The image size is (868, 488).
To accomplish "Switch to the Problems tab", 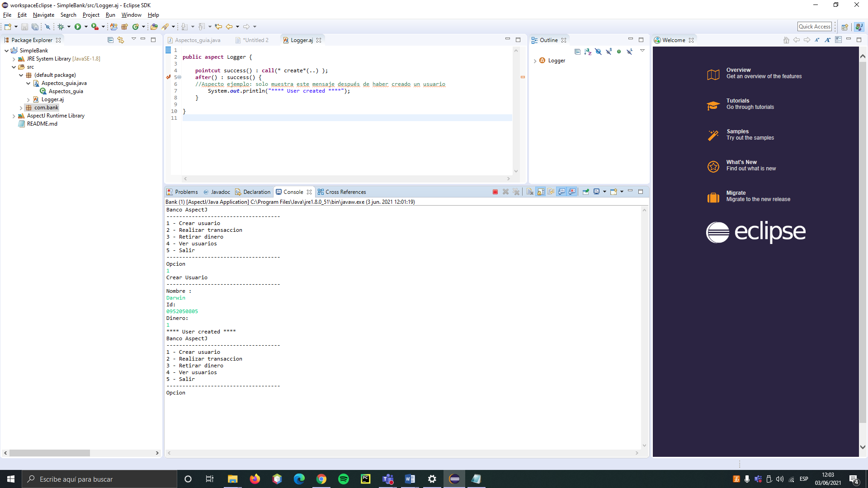I will pyautogui.click(x=185, y=192).
